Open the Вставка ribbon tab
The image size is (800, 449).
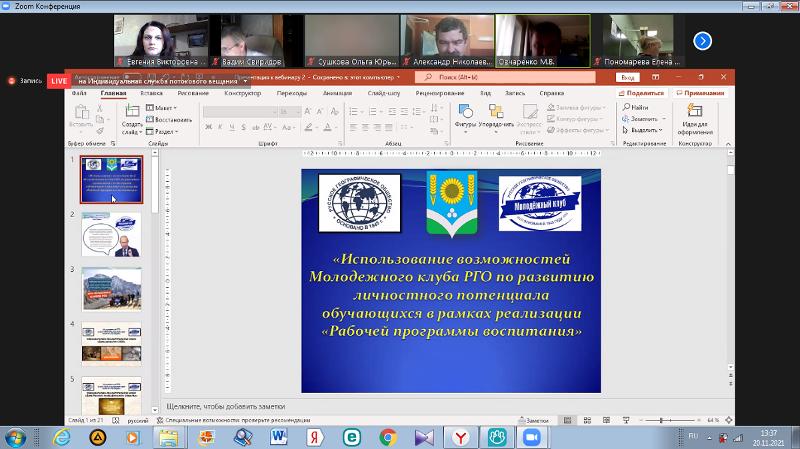(x=152, y=93)
